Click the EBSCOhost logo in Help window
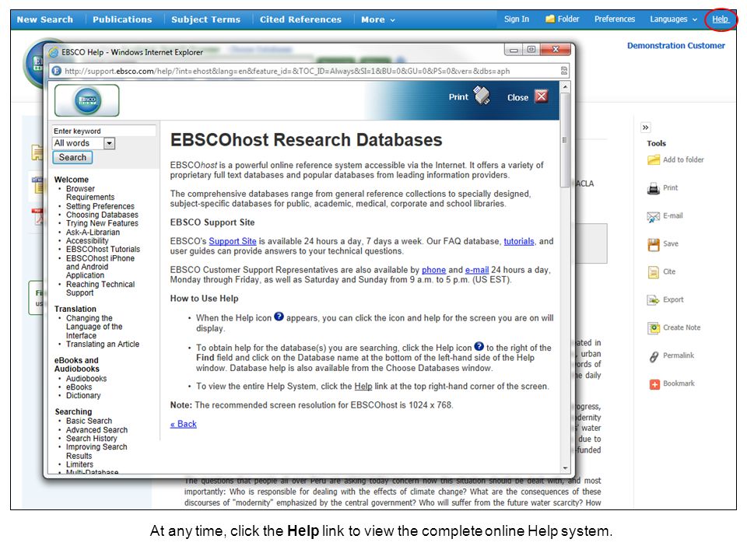Viewport: 747px width, 560px height. click(x=87, y=100)
